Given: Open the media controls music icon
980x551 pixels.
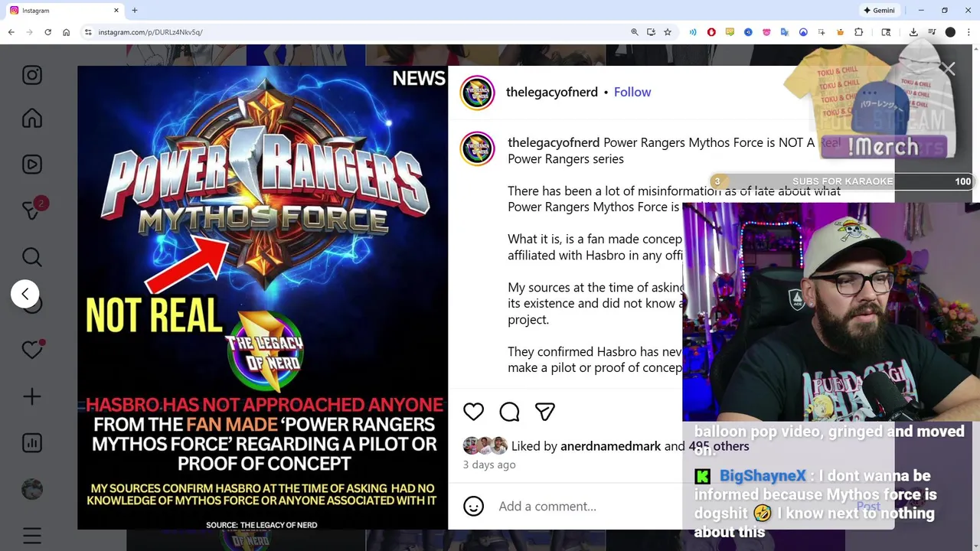Looking at the screenshot, I should [932, 32].
